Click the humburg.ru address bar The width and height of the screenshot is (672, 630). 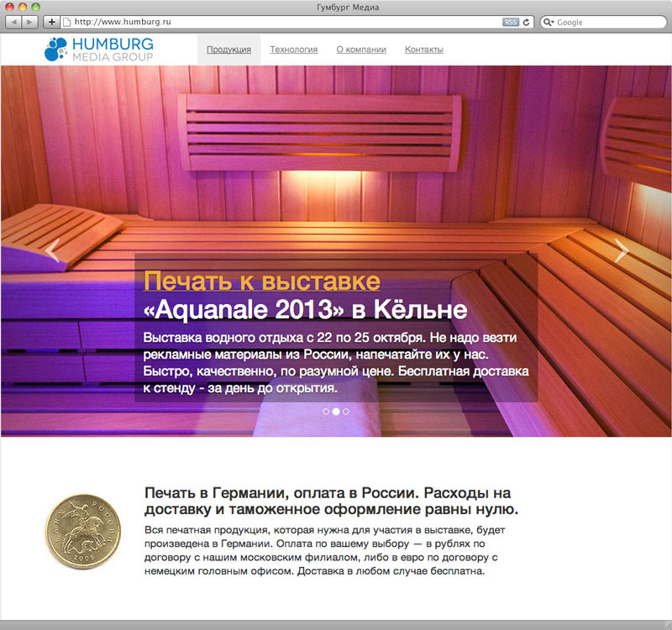tap(297, 22)
